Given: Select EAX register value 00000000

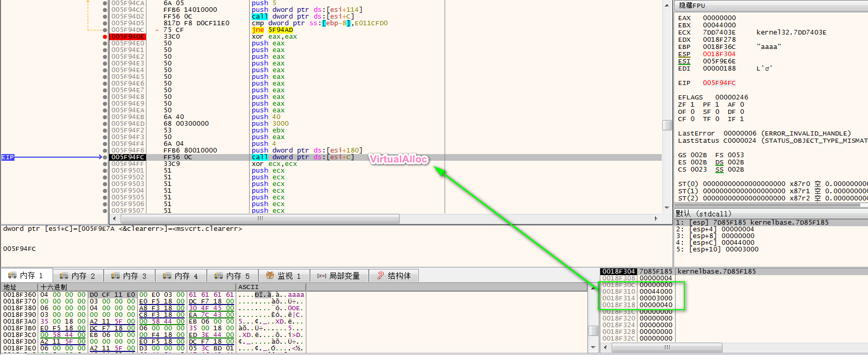Looking at the screenshot, I should (719, 18).
